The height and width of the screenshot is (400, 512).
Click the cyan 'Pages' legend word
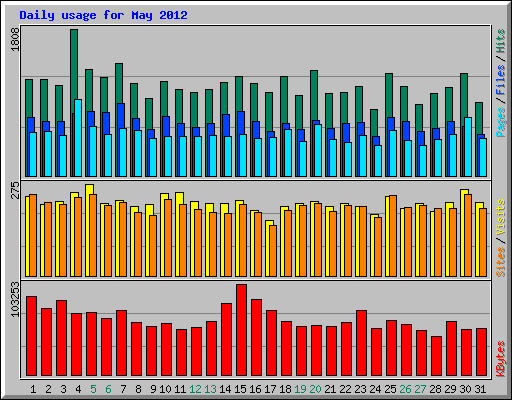501,122
